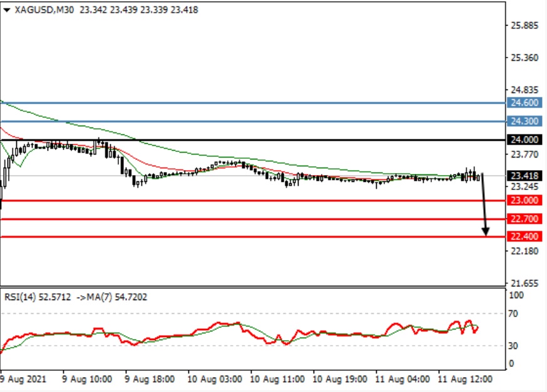Select the 24.000 black price level label
Screen dimensions: 547x392
524,139
